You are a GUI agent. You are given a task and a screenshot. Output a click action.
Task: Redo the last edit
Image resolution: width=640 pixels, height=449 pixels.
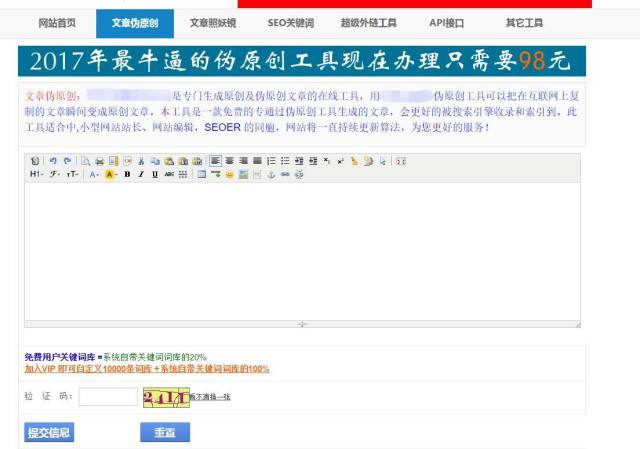click(x=67, y=161)
